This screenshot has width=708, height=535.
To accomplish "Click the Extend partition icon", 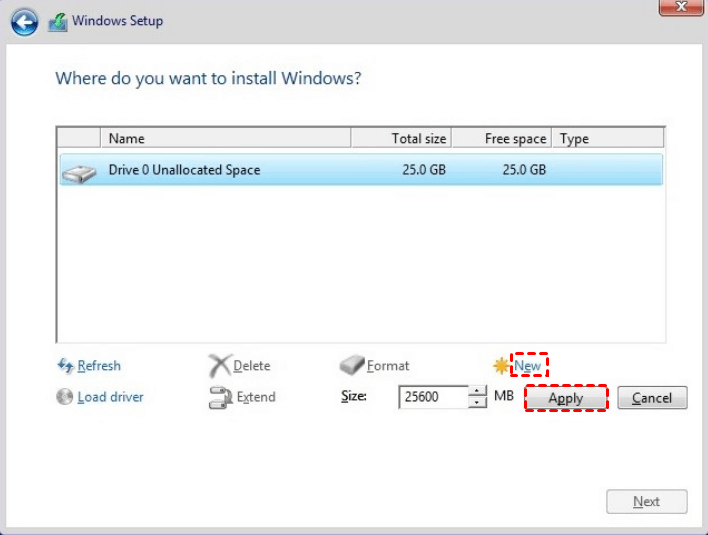I will 220,397.
